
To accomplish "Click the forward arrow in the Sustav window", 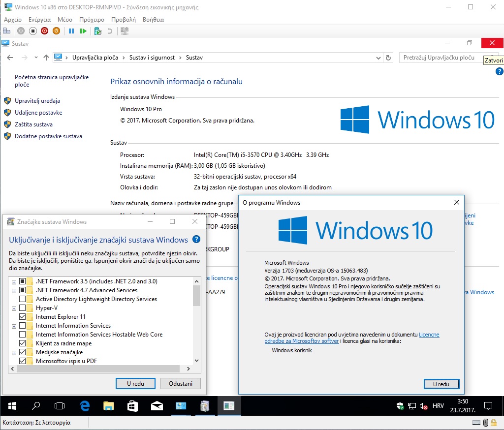I will (x=25, y=58).
